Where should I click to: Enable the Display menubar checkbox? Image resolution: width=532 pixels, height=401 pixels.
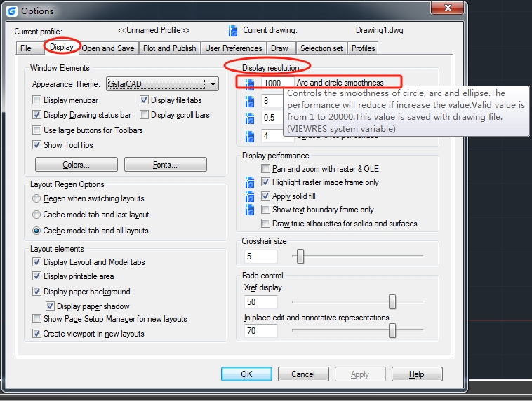pos(37,101)
